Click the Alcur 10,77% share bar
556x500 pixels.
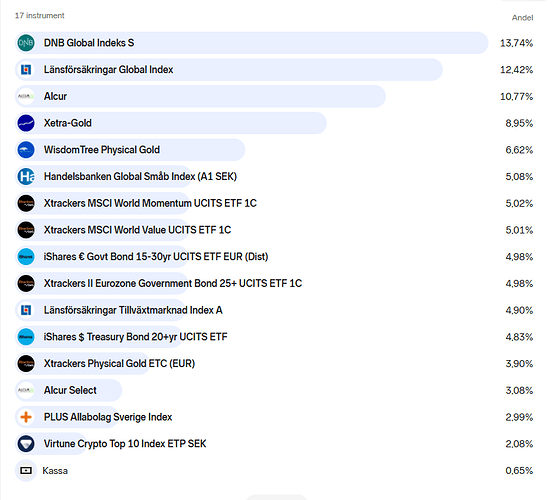tap(200, 96)
